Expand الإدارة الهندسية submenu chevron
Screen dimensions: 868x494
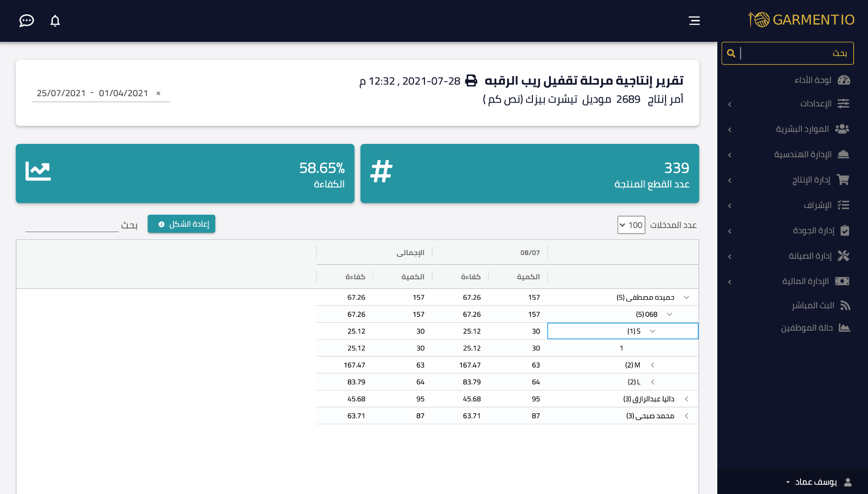730,155
